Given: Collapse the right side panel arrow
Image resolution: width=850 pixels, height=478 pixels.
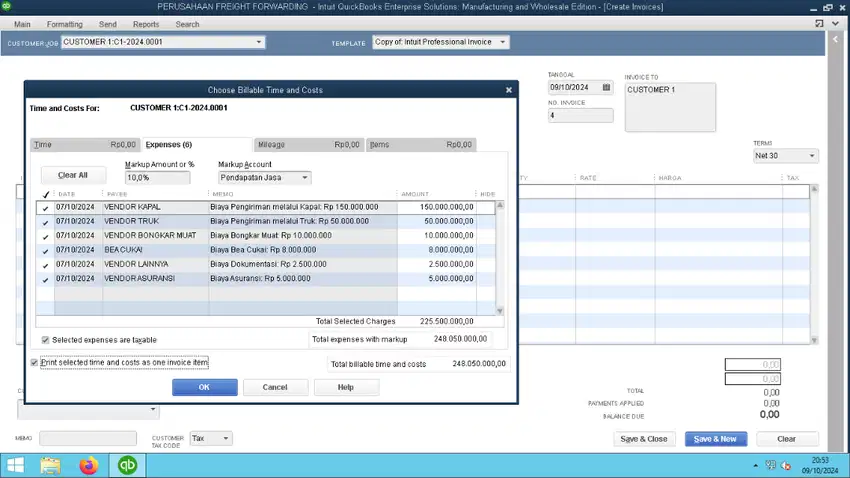Looking at the screenshot, I should tap(835, 39).
